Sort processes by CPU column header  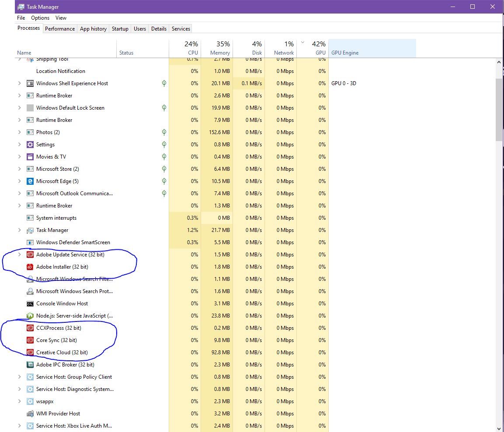click(x=185, y=48)
